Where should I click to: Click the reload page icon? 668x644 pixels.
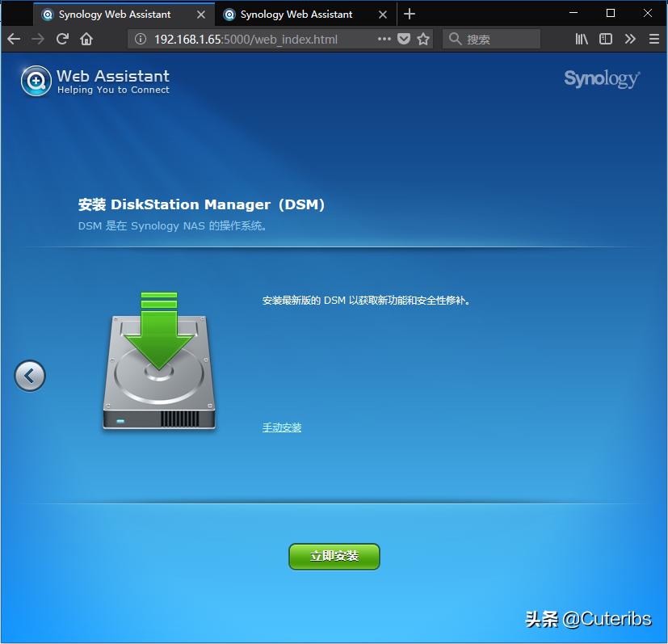tap(62, 38)
